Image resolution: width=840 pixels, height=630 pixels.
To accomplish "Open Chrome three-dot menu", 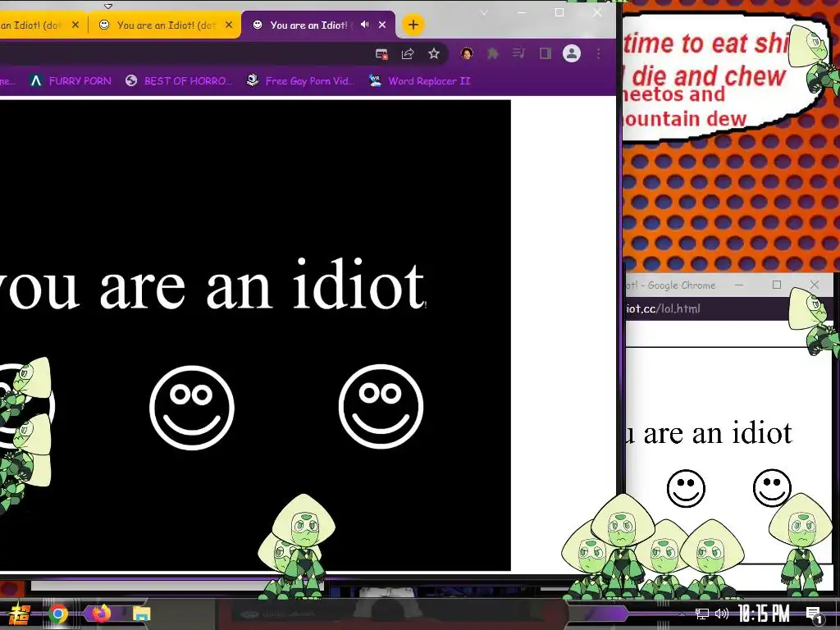I will point(598,53).
